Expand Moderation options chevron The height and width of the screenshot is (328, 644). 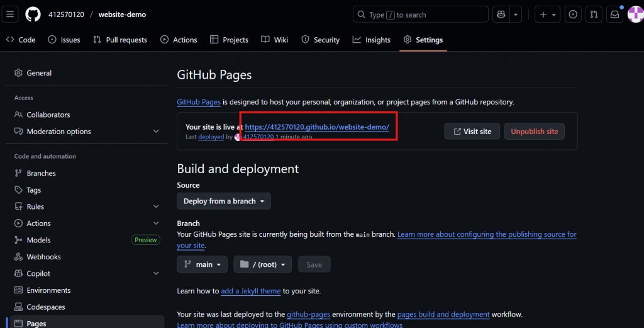tap(156, 132)
